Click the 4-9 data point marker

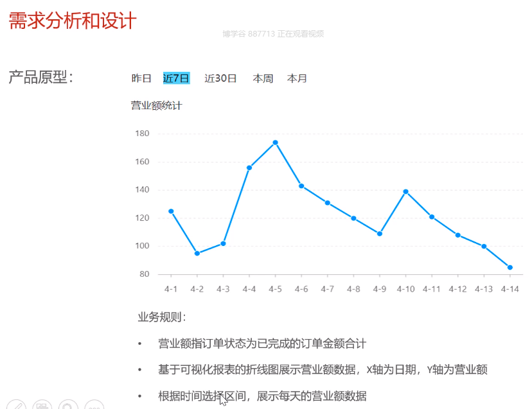tap(380, 234)
